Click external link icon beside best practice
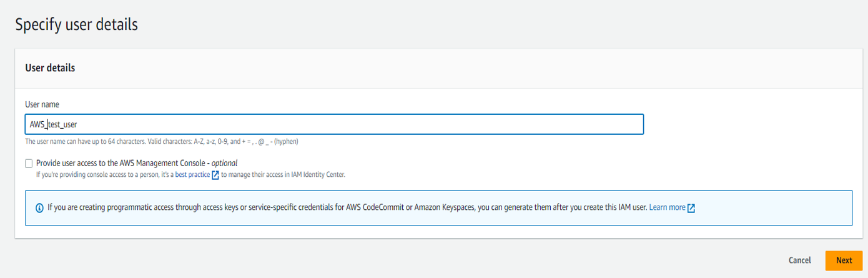Image resolution: width=868 pixels, height=278 pixels. pos(215,175)
